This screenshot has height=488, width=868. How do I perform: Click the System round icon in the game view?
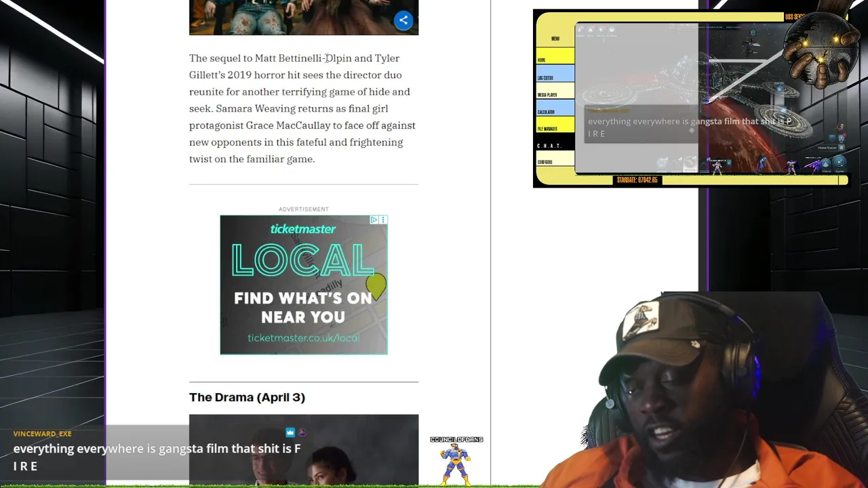click(x=839, y=163)
